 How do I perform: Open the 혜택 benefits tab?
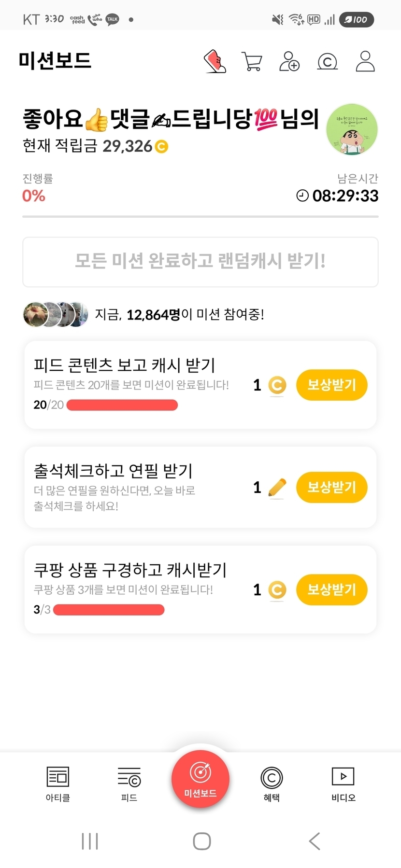[x=272, y=783]
